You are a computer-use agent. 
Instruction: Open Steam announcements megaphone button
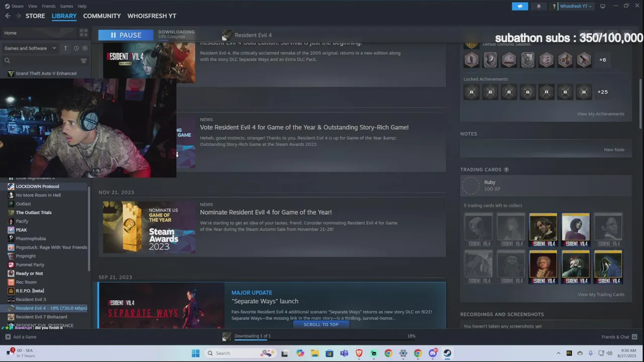[x=520, y=6]
